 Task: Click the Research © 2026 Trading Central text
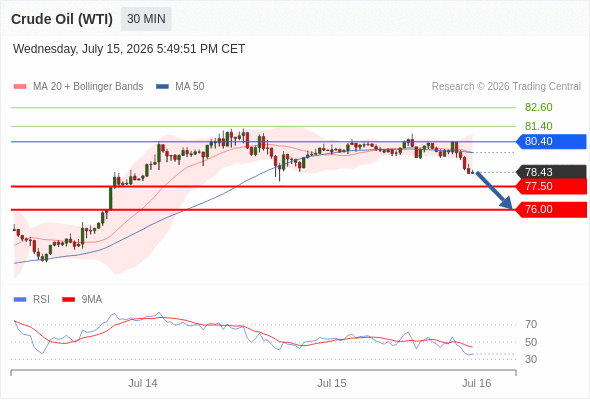click(506, 87)
